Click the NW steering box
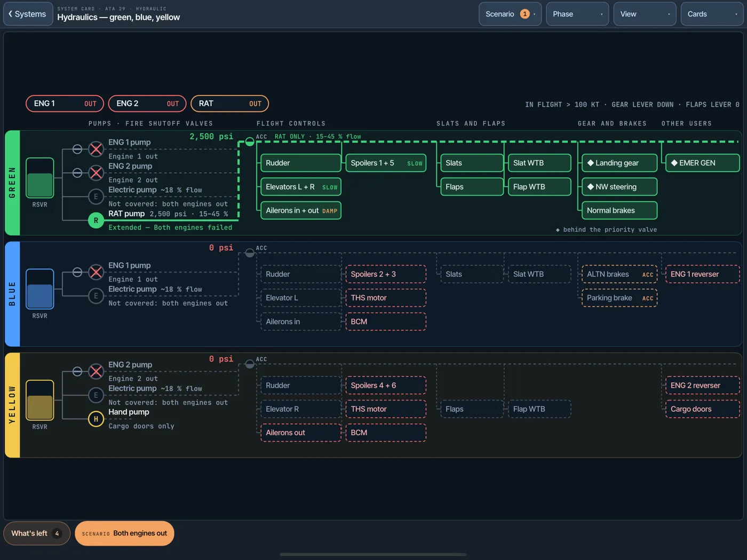 coord(619,187)
